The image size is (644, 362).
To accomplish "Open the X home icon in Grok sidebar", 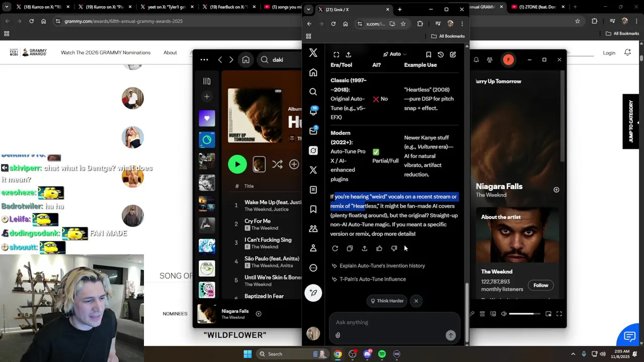I will tap(313, 72).
